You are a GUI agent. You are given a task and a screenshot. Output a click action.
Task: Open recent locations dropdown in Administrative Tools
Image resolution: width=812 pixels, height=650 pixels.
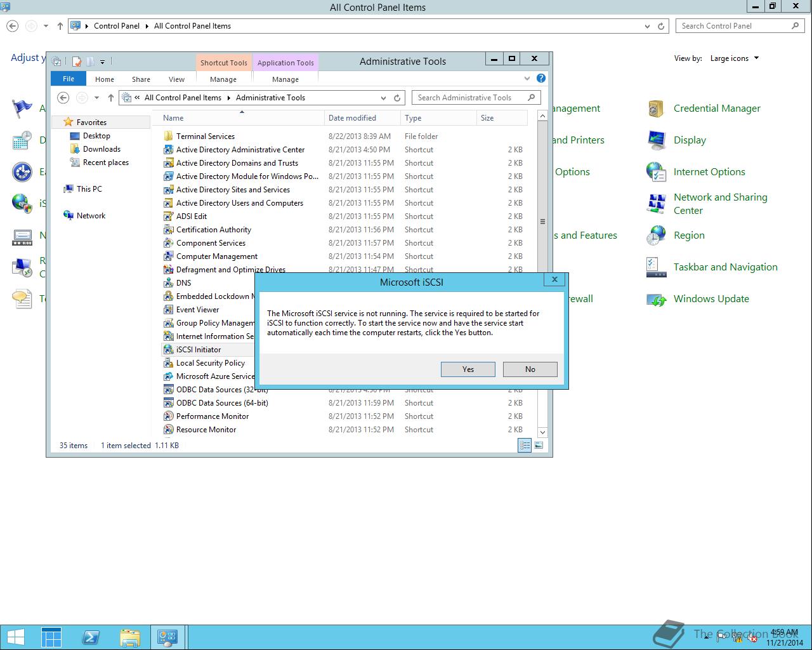click(96, 98)
